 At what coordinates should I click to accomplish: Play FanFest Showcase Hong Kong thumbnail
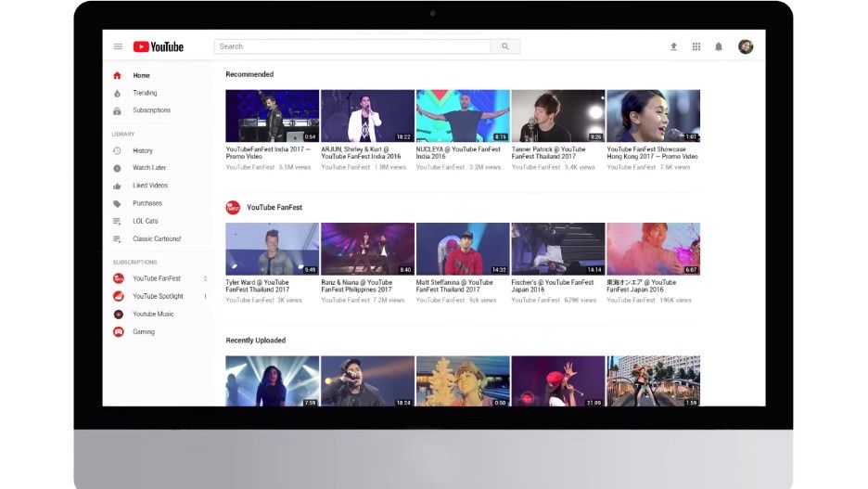pyautogui.click(x=653, y=116)
